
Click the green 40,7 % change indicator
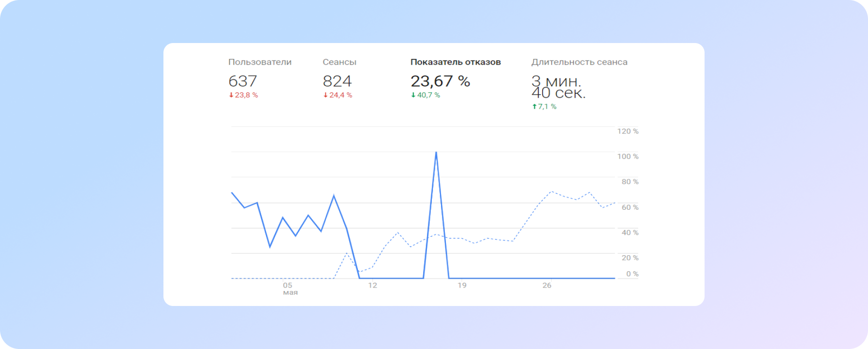click(426, 95)
